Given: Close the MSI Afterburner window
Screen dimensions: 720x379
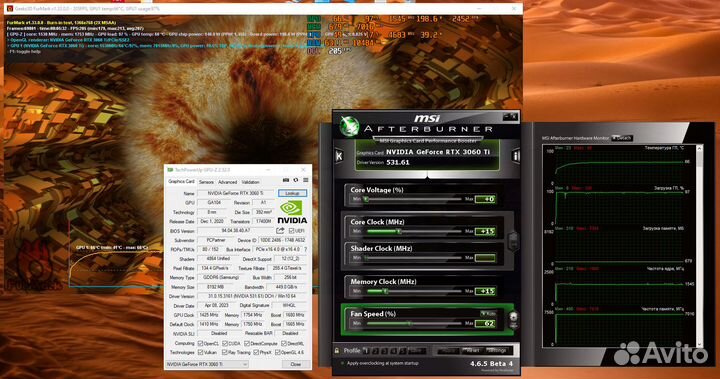Looking at the screenshot, I should tap(514, 117).
